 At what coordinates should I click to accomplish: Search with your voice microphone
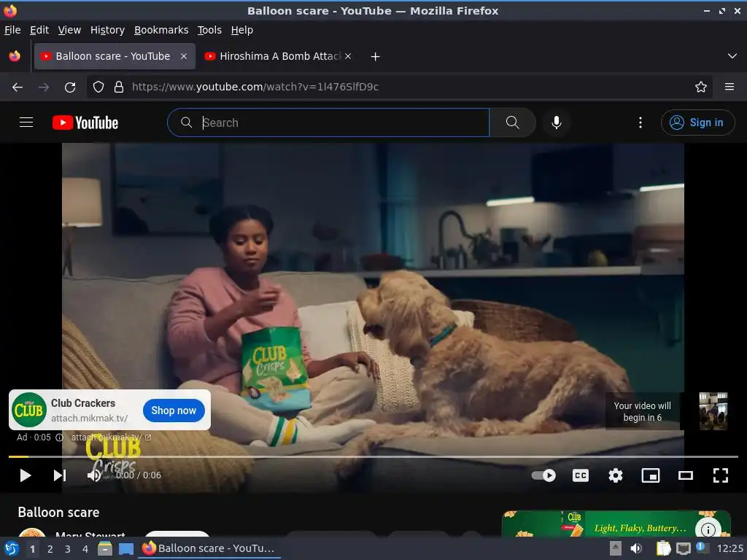(556, 122)
